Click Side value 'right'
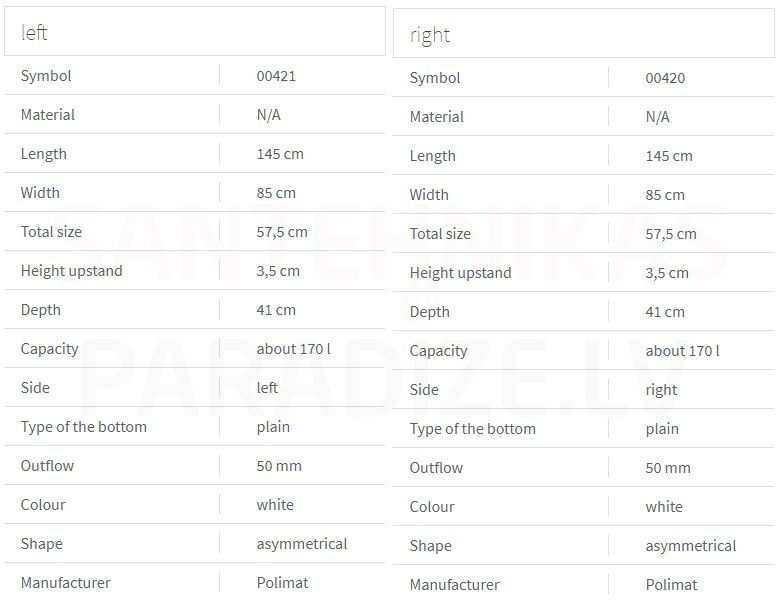The image size is (784, 616). click(661, 390)
